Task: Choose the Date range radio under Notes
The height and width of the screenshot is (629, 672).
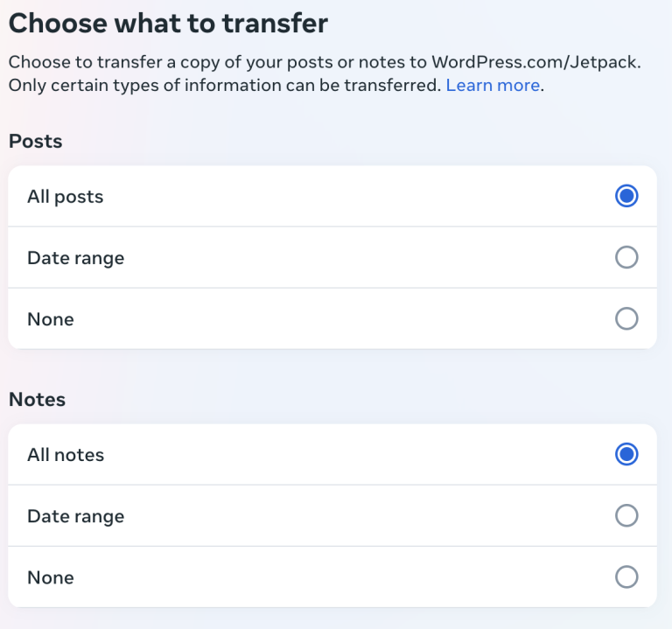Action: pyautogui.click(x=626, y=515)
